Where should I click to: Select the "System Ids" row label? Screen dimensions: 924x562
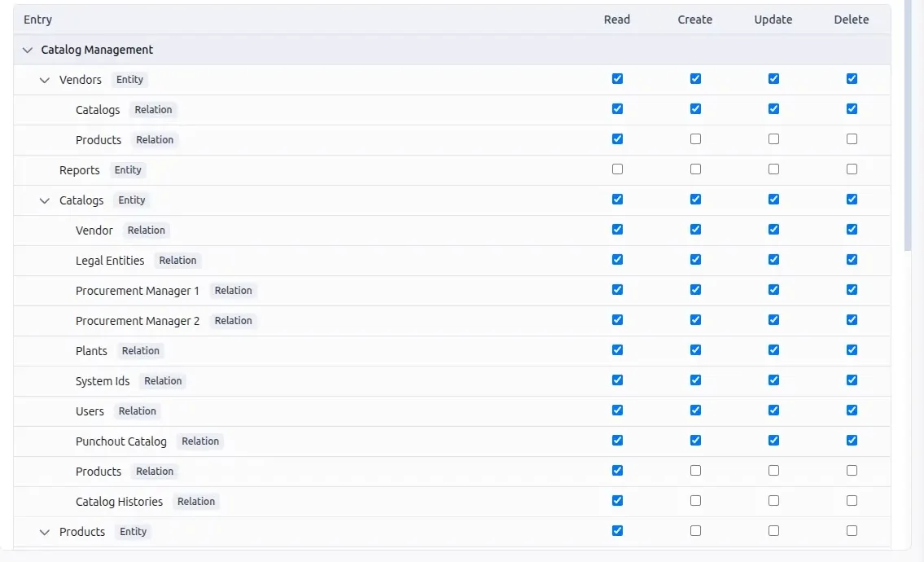[103, 381]
